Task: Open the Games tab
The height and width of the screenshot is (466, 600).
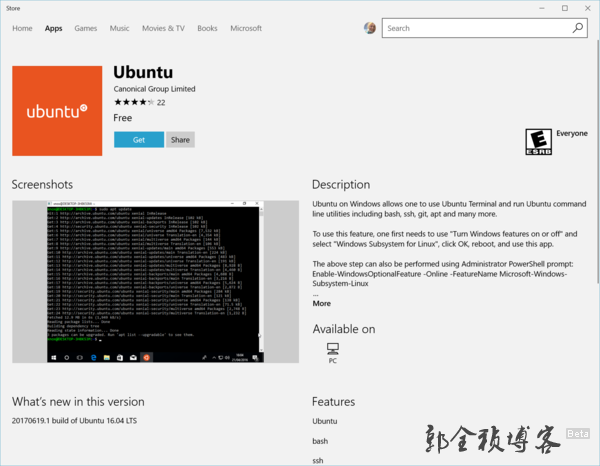Action: tap(86, 28)
